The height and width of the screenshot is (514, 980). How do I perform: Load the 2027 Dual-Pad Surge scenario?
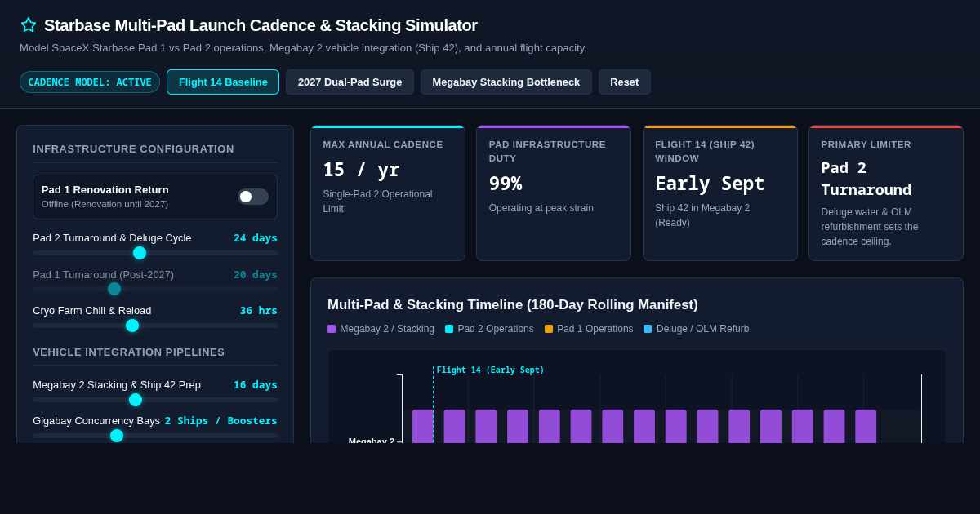[x=350, y=82]
